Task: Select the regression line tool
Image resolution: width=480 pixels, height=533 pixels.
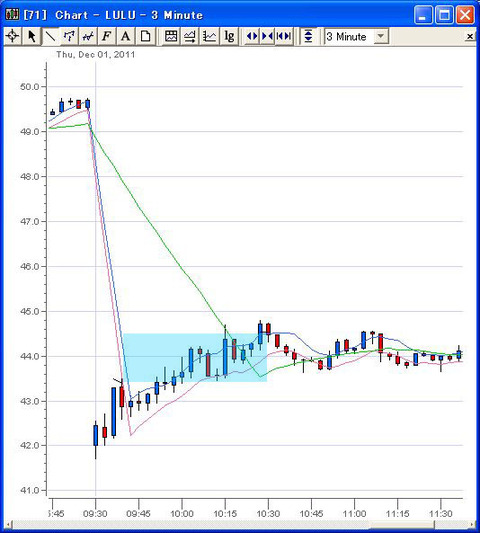Action: (88, 36)
